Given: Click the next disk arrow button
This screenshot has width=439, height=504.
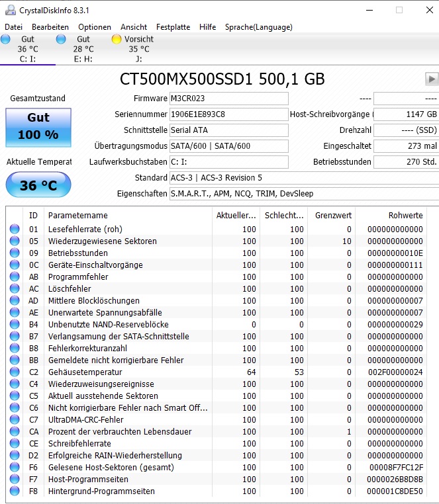Looking at the screenshot, I should pos(432,79).
